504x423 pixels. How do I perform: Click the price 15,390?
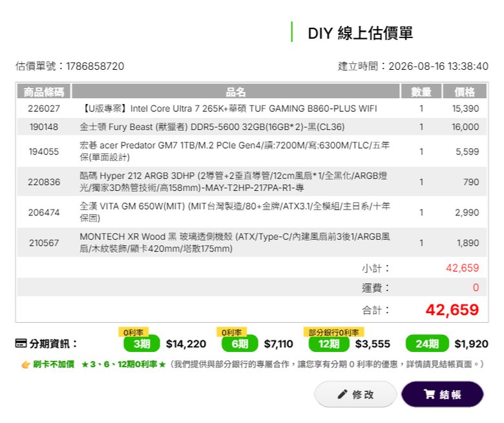(465, 109)
